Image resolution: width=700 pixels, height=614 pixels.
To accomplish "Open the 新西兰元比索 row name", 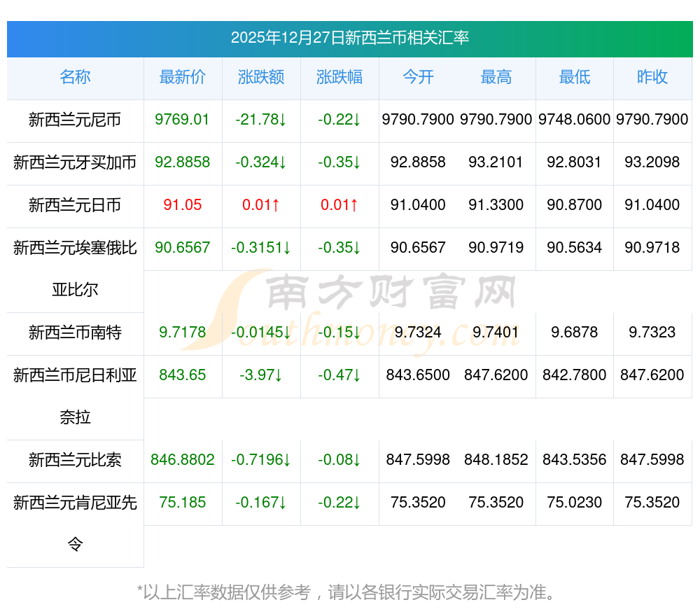I will tap(75, 460).
